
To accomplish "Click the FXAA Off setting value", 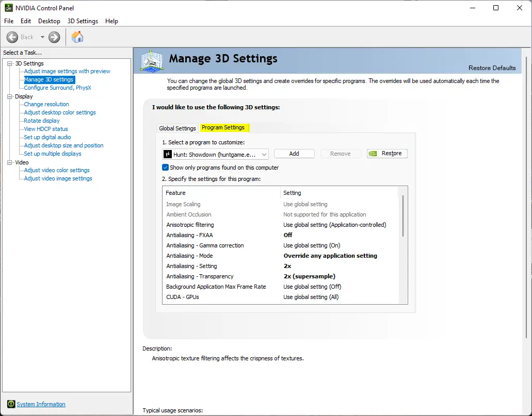I will [x=288, y=235].
